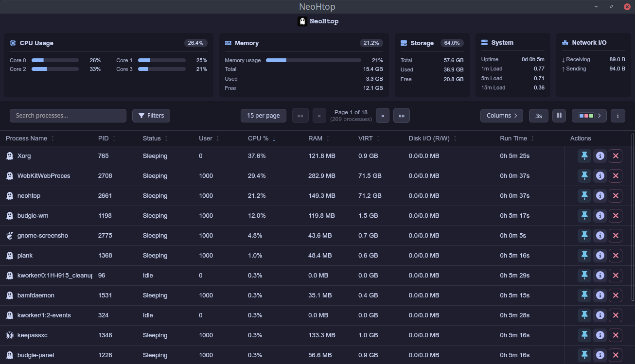Sort by User column
Screen dimensions: 635x364
(209, 139)
